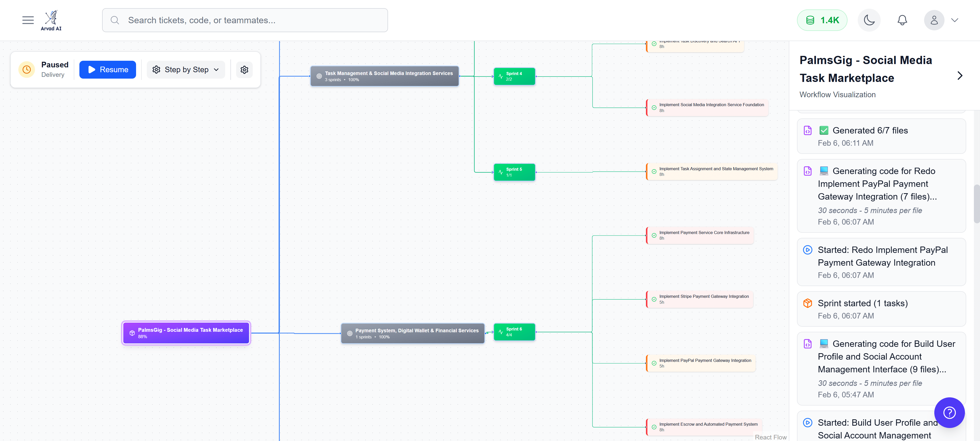This screenshot has width=980, height=441.
Task: Open the delivery settings gear
Action: (x=244, y=70)
